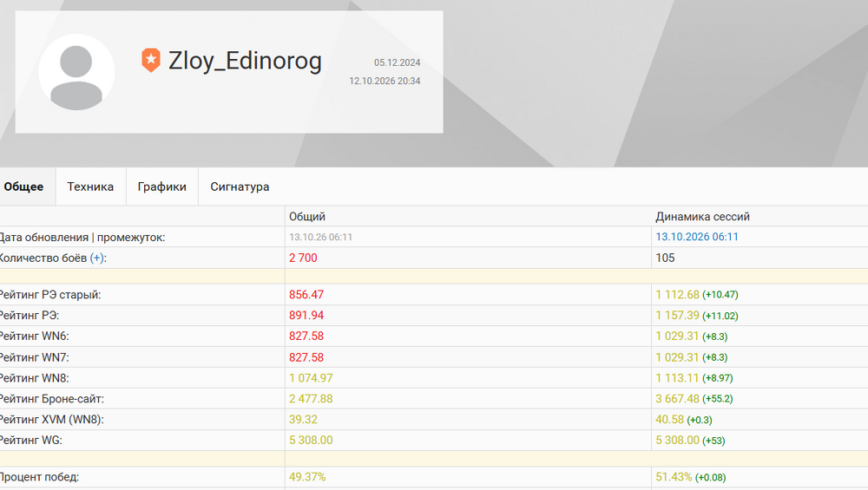This screenshot has width=868, height=490.
Task: Click the Процент побед row label
Action: point(39,477)
